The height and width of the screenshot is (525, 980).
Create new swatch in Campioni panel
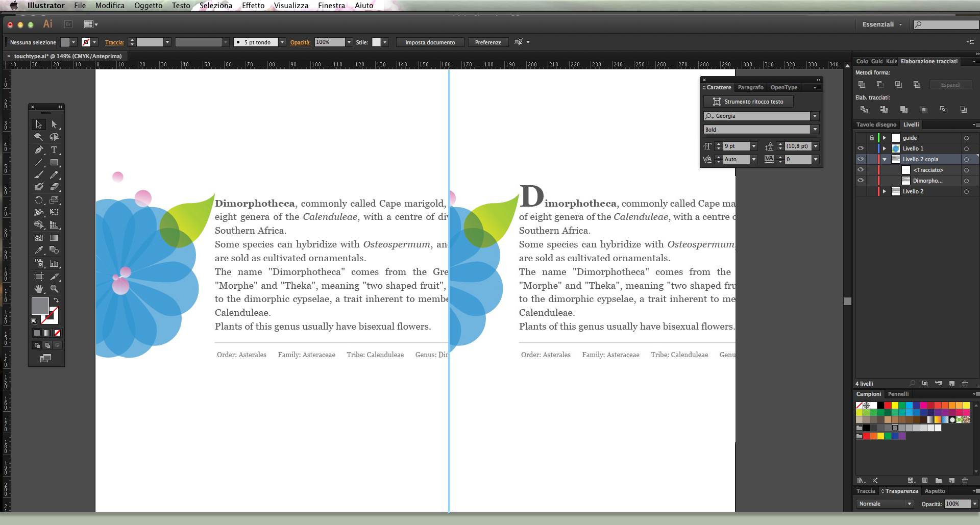click(x=951, y=481)
